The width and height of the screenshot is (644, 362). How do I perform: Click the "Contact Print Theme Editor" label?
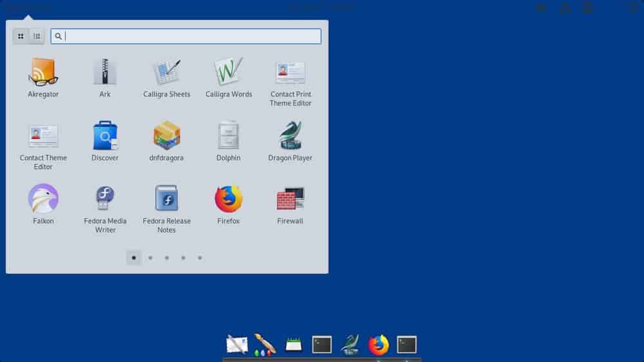coord(290,99)
